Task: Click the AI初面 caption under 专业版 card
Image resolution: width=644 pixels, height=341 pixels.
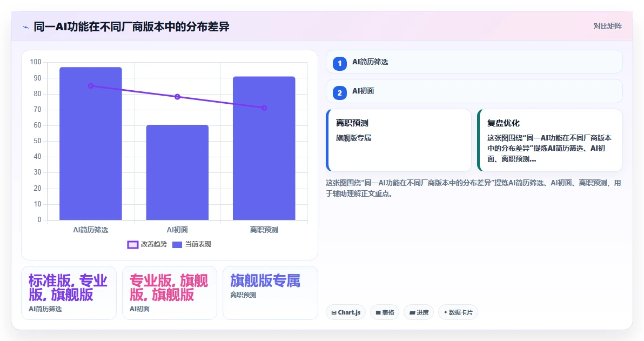Action: [139, 309]
